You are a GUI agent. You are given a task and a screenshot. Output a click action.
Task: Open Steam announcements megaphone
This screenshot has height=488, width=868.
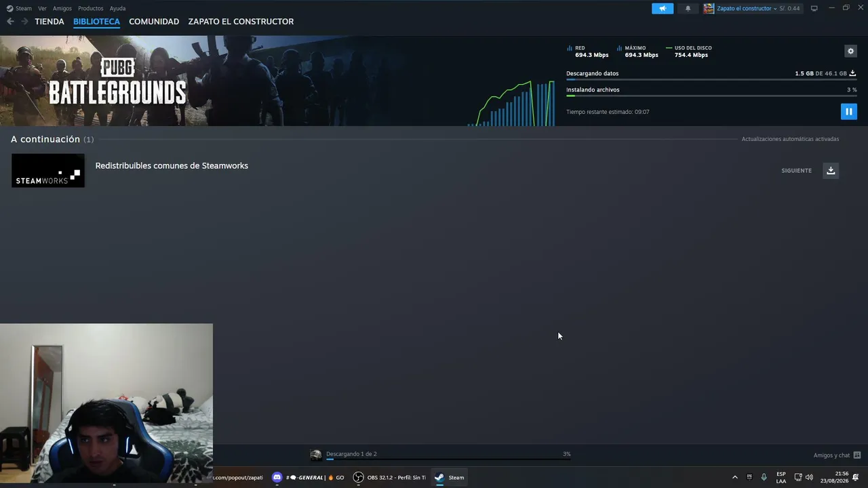pos(663,8)
